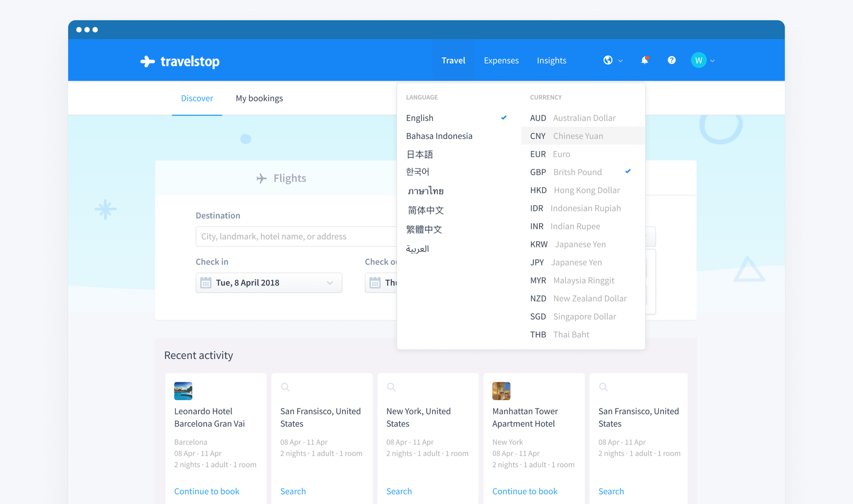
Task: Open the globe language and currency menu
Action: (608, 60)
